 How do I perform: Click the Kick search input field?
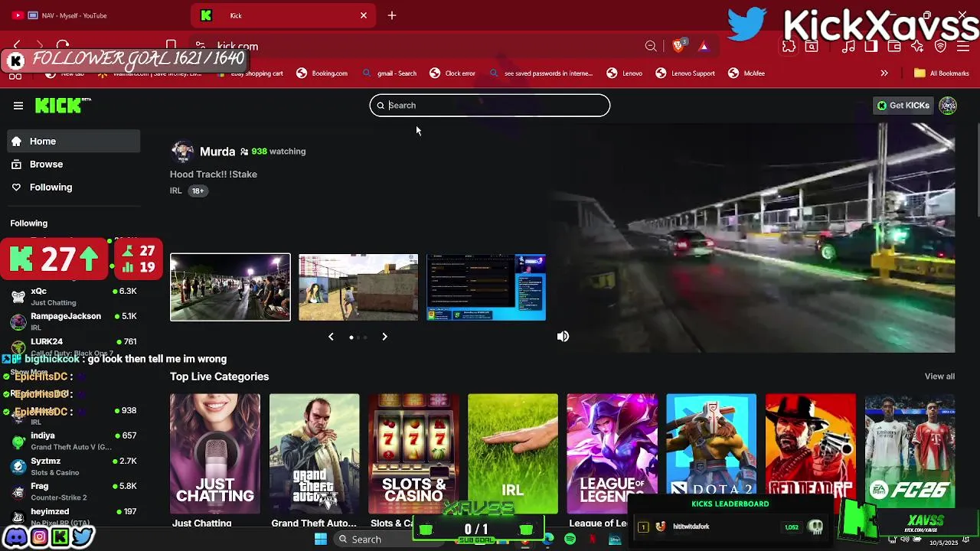tap(490, 106)
